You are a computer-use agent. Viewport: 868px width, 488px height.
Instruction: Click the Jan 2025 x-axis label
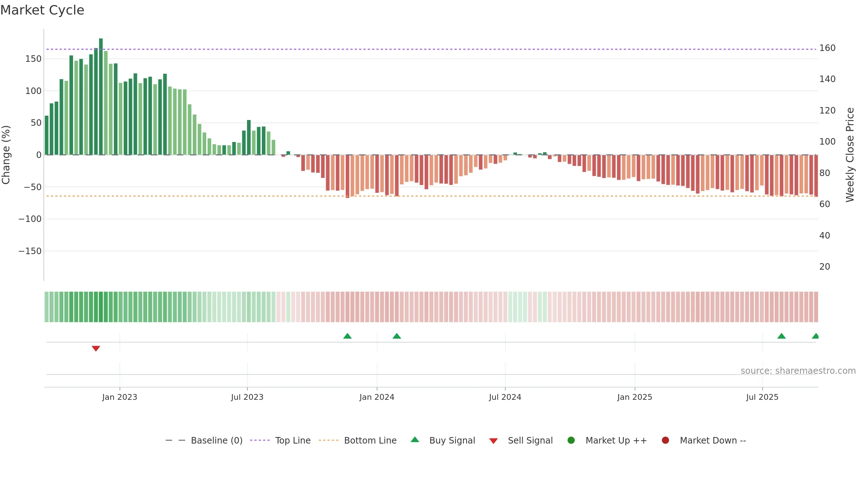point(635,397)
